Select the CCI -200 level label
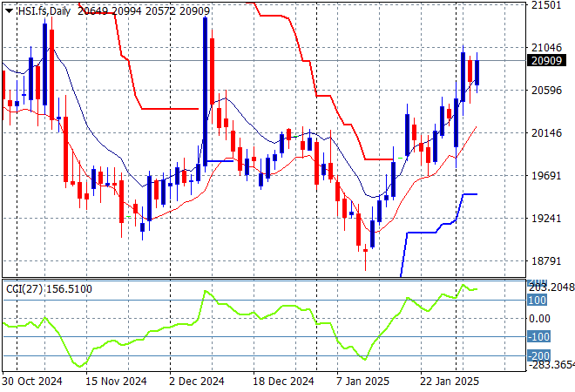Viewport: 575px width, 392px height. (x=538, y=355)
